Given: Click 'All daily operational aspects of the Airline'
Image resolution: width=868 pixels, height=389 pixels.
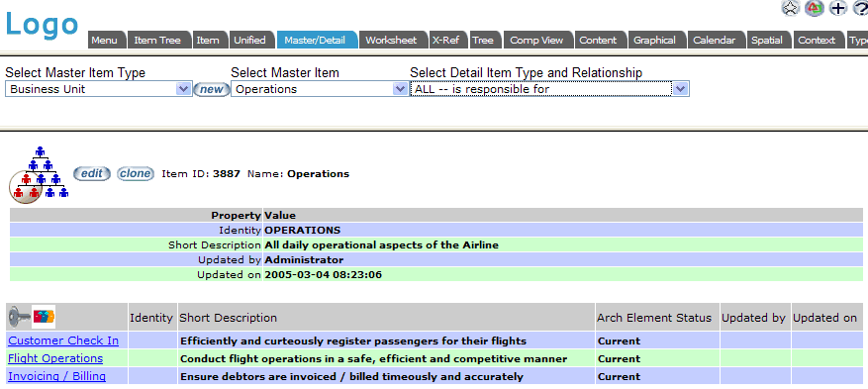Looking at the screenshot, I should (382, 244).
